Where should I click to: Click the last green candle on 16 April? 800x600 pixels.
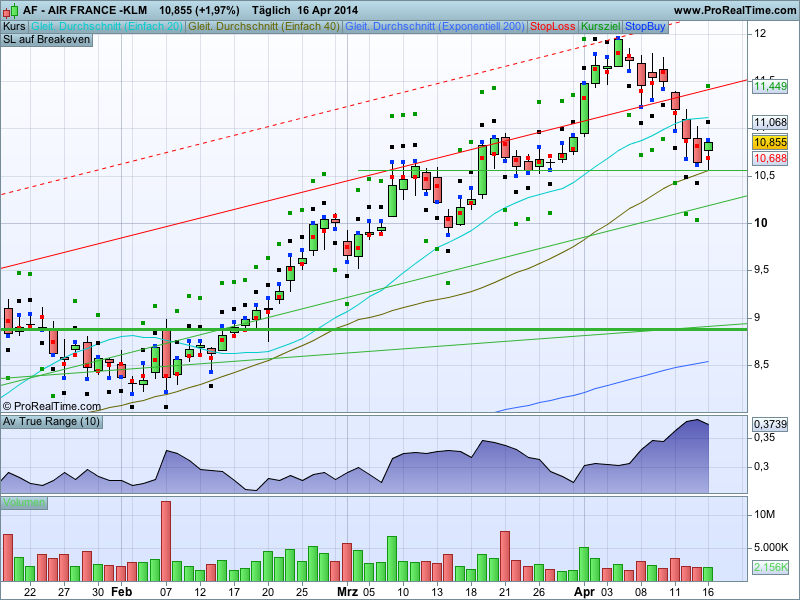708,146
